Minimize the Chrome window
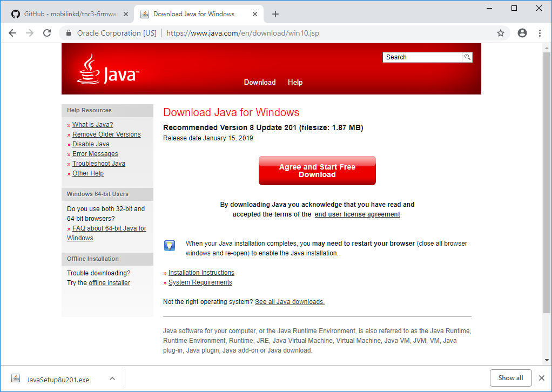This screenshot has width=552, height=392. click(x=489, y=8)
